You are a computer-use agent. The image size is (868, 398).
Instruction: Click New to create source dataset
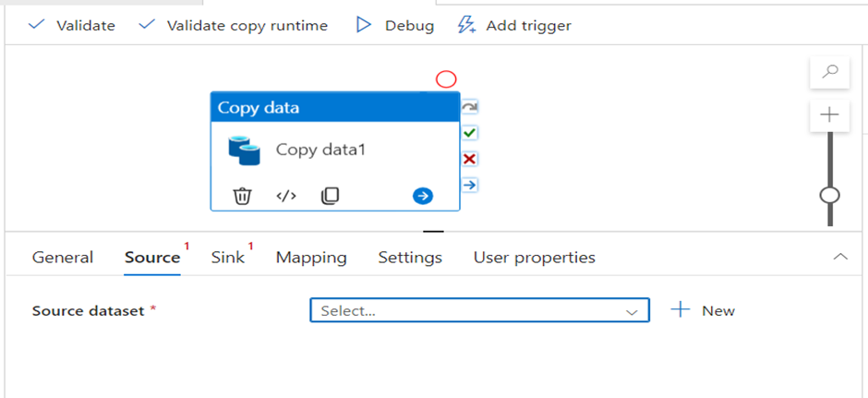704,311
